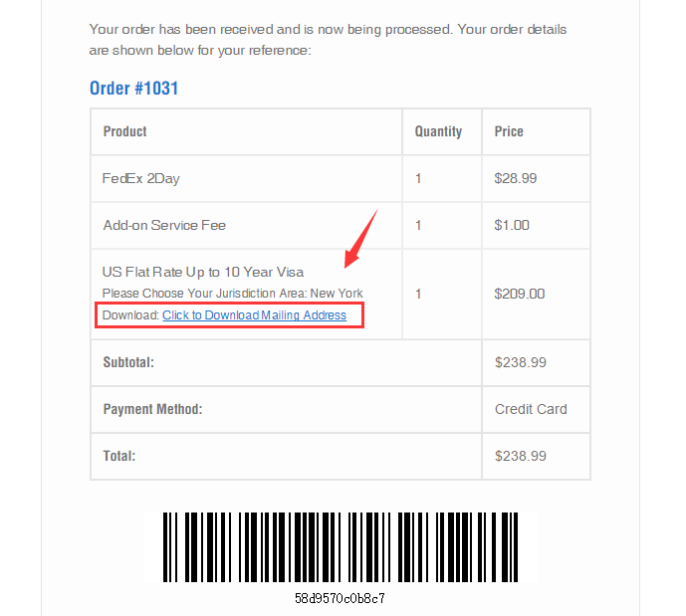Viewport: 686px width, 616px height.
Task: Click the Product column header
Action: pos(125,131)
